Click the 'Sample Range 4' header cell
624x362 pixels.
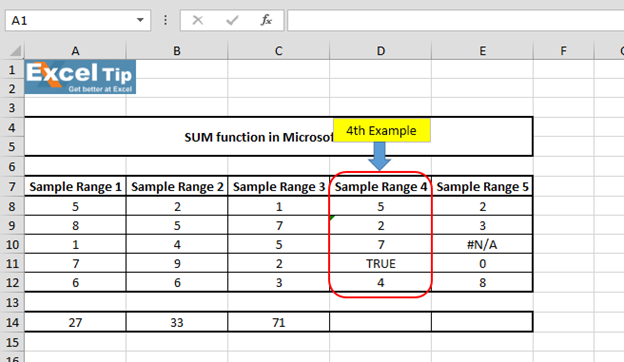381,186
